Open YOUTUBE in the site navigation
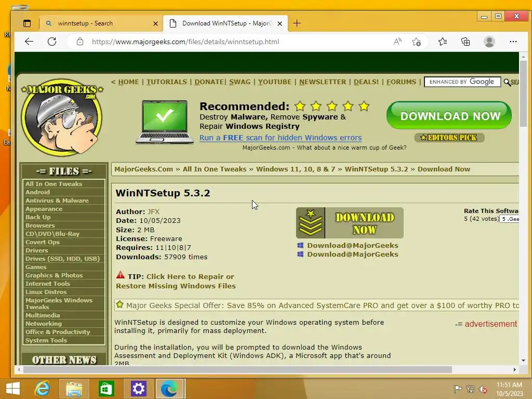Viewport: 532px width, 399px height. tap(274, 82)
